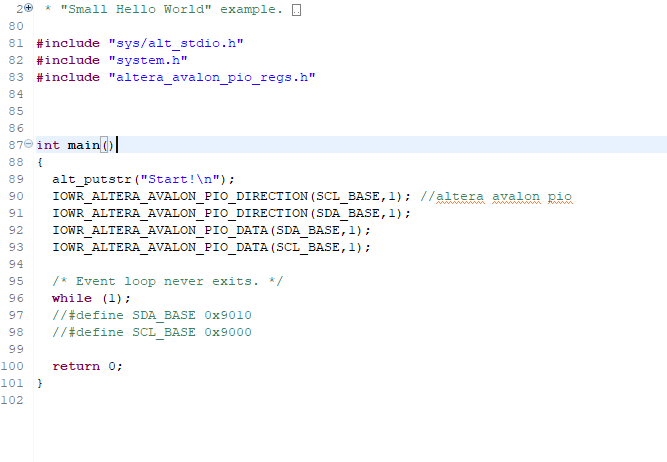Click the "Small Hello World" example comment text
Image resolution: width=667 pixels, height=462 pixels.
tap(164, 9)
